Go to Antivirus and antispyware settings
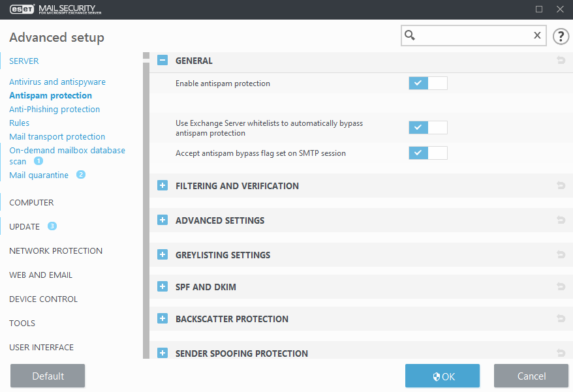This screenshot has width=573, height=392. click(57, 82)
